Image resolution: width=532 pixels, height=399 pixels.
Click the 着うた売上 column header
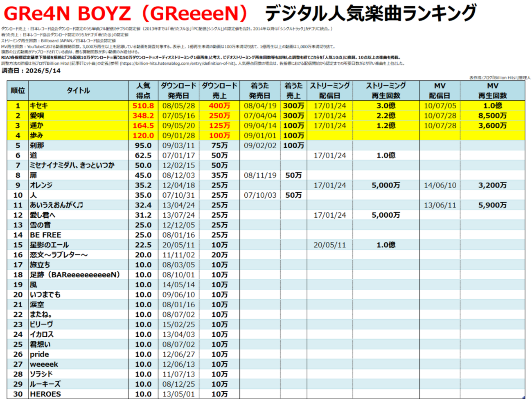tap(293, 90)
